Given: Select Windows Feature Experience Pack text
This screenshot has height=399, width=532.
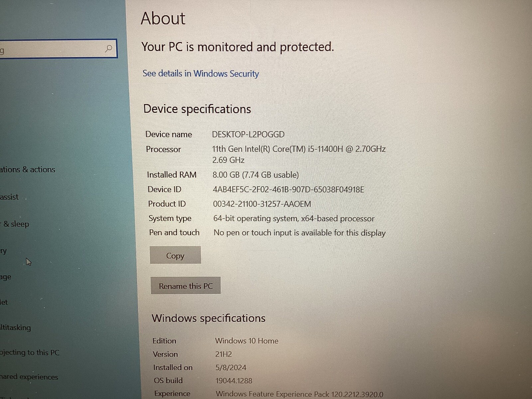Looking at the screenshot, I should tap(299, 394).
